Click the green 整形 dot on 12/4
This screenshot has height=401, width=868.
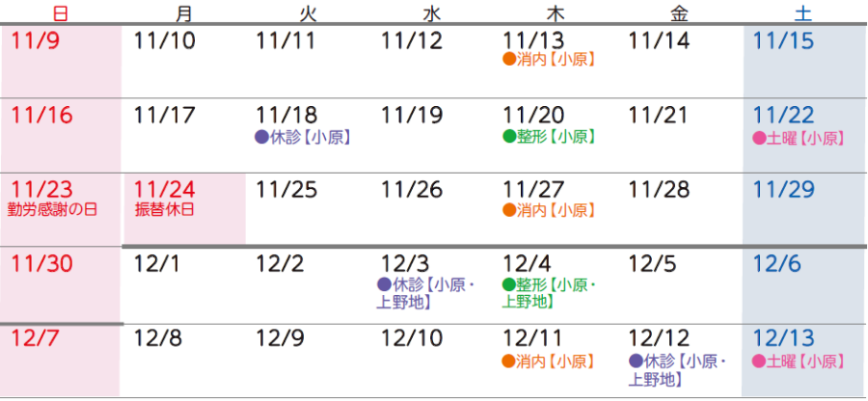point(510,284)
